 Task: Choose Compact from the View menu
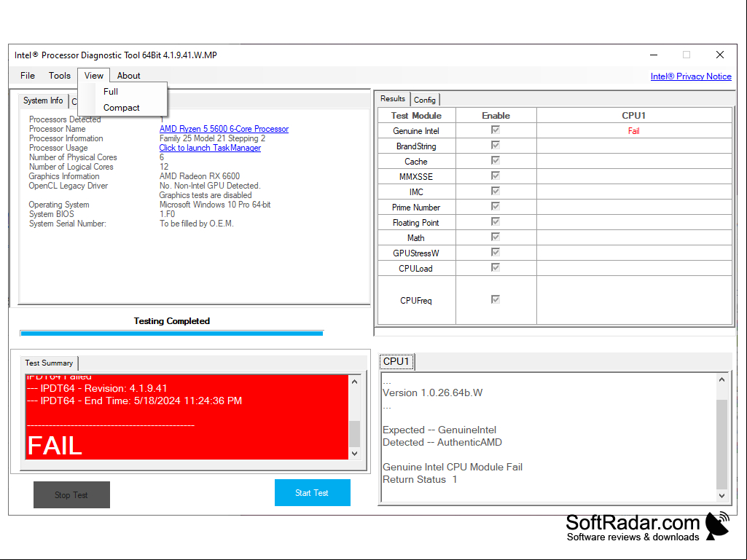122,108
